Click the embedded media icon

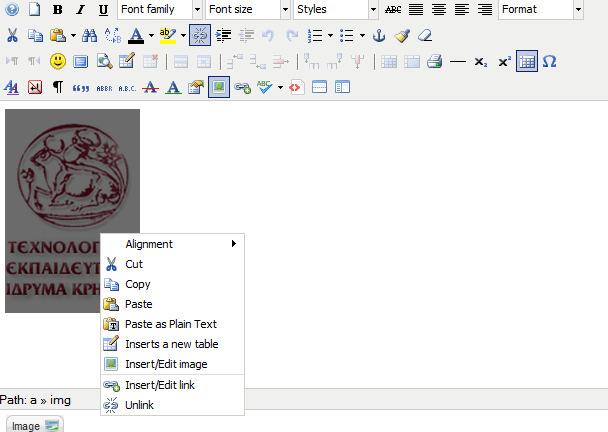(81, 61)
